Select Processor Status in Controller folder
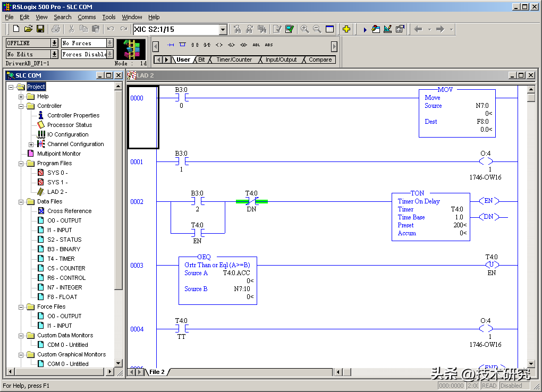 (x=69, y=125)
